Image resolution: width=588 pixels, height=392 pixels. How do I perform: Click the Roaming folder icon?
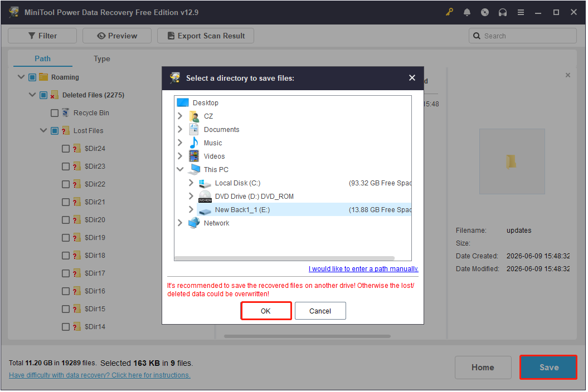click(x=43, y=77)
